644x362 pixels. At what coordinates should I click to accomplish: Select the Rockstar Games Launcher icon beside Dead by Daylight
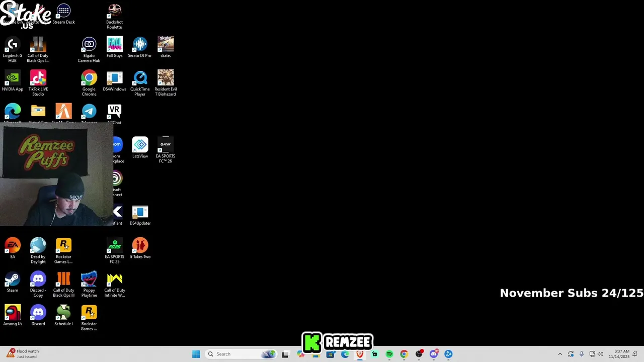[63, 250]
